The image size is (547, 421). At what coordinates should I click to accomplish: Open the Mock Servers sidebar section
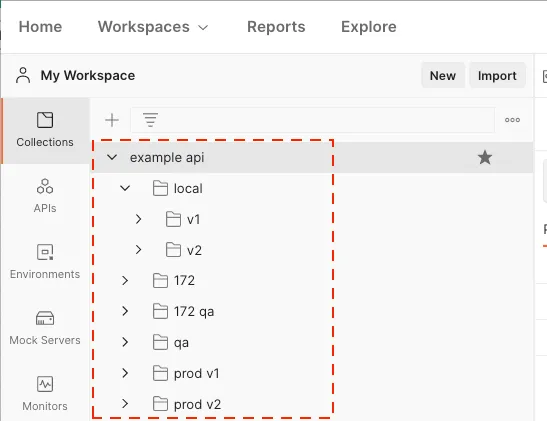[x=45, y=328]
